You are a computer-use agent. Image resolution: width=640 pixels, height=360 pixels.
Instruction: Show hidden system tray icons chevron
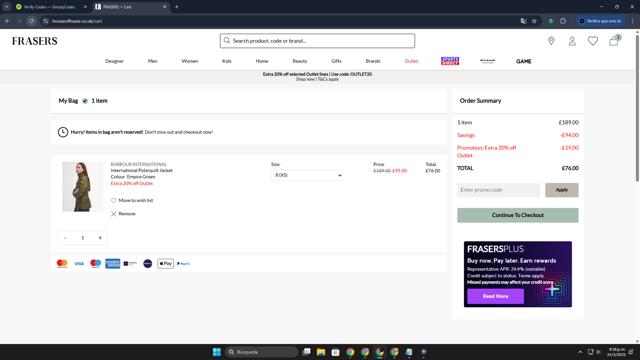coord(580,352)
